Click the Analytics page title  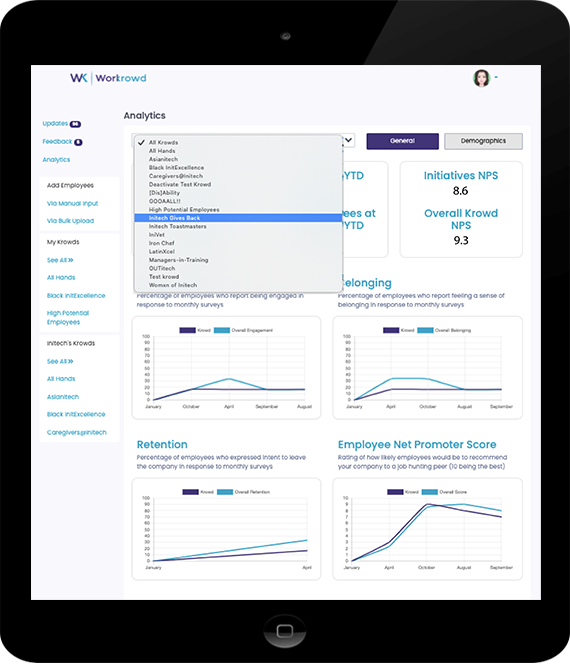145,116
